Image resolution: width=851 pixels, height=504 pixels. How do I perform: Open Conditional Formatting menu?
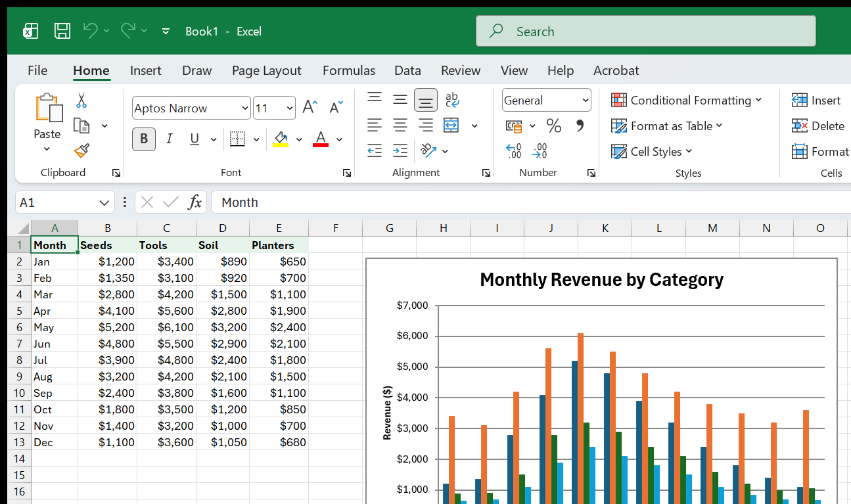pyautogui.click(x=687, y=100)
